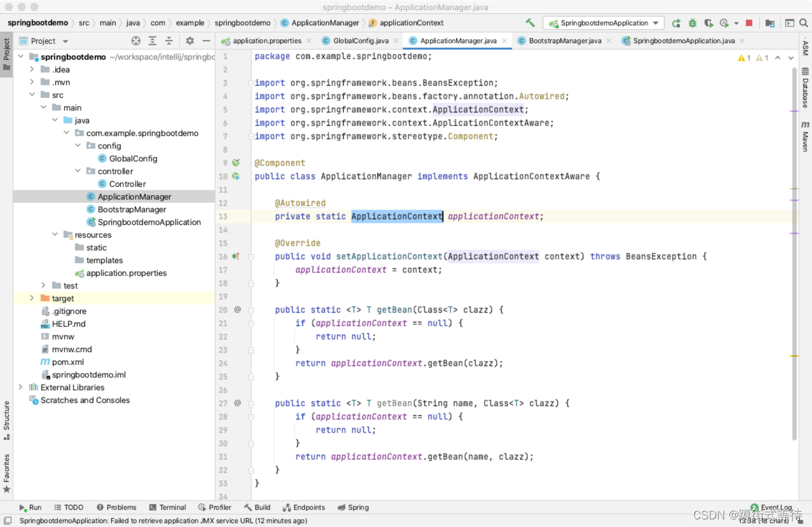The width and height of the screenshot is (812, 527).
Task: Open the Spring tool window
Action: (x=353, y=507)
